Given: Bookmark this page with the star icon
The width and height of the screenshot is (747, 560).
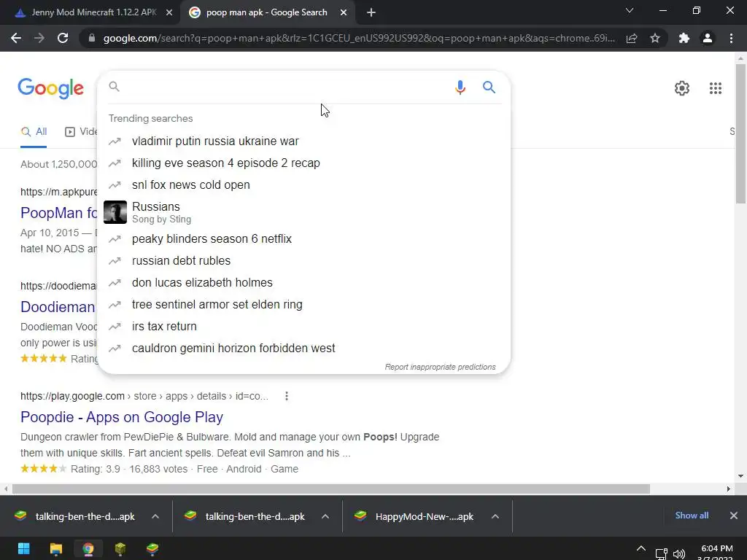Looking at the screenshot, I should click(655, 38).
